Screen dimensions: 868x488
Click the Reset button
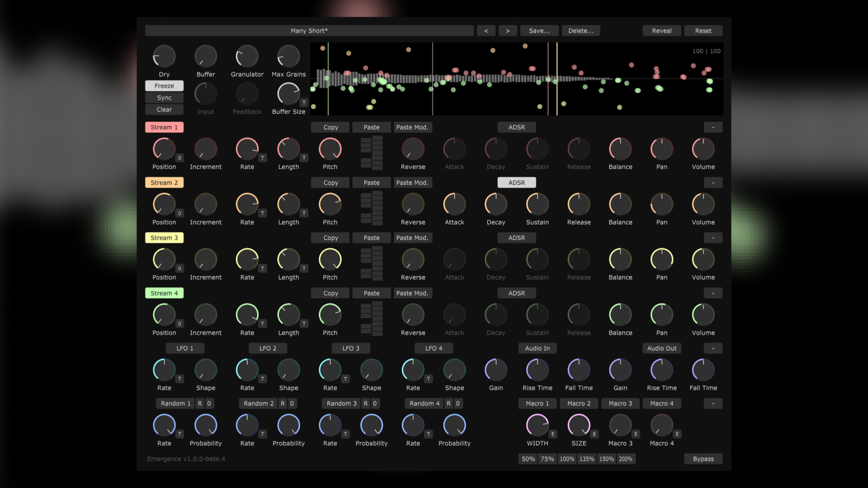(x=703, y=31)
